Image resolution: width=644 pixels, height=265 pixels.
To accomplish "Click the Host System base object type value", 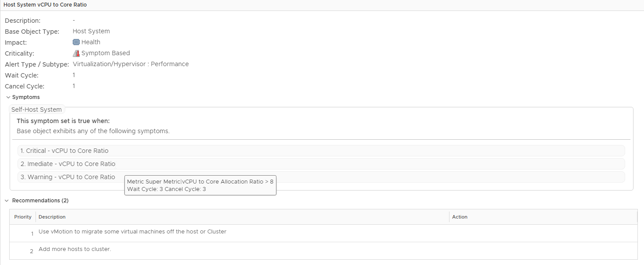I will (91, 32).
